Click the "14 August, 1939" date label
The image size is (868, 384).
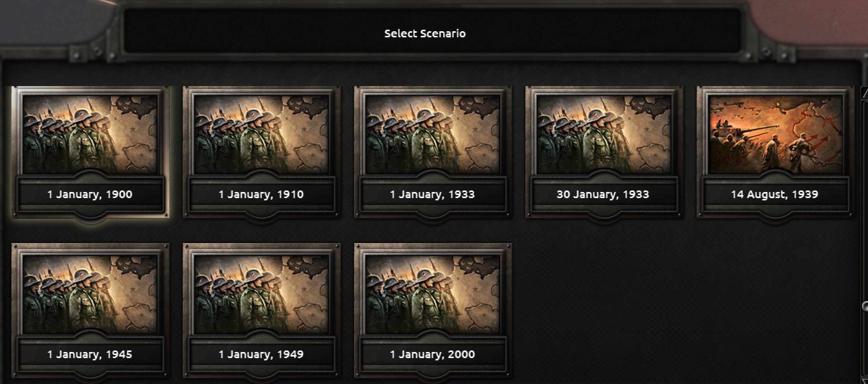pyautogui.click(x=775, y=195)
